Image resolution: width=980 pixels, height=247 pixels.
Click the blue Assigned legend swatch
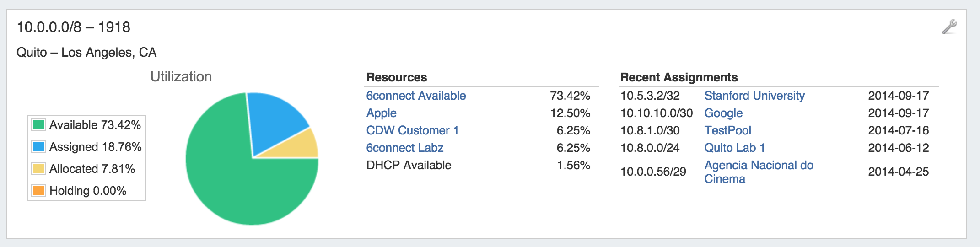pos(38,146)
